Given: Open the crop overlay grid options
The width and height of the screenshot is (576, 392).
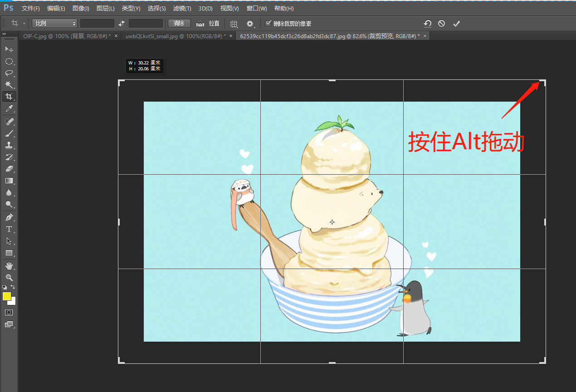Looking at the screenshot, I should pos(234,24).
